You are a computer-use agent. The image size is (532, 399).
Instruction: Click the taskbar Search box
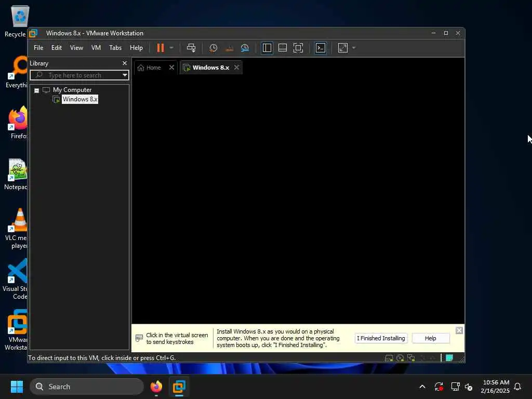87,387
